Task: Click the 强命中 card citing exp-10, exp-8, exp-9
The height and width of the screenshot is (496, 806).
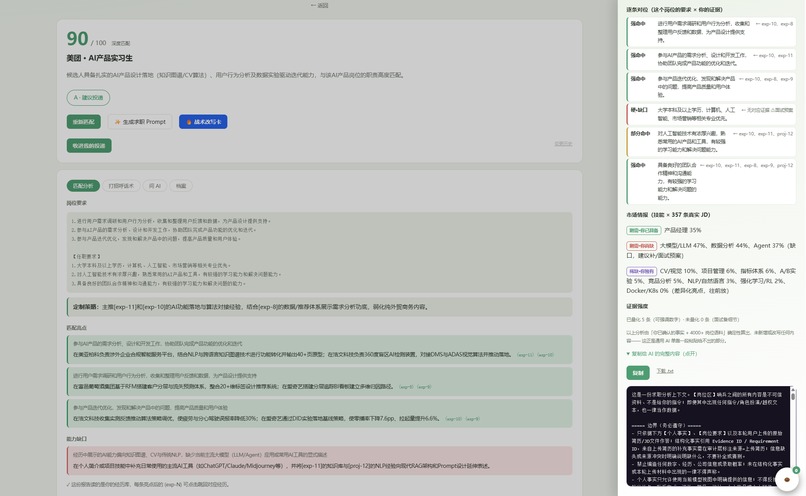Action: click(711, 86)
